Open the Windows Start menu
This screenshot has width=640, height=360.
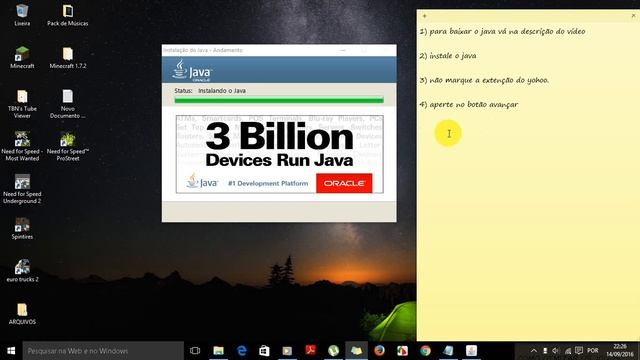point(11,351)
